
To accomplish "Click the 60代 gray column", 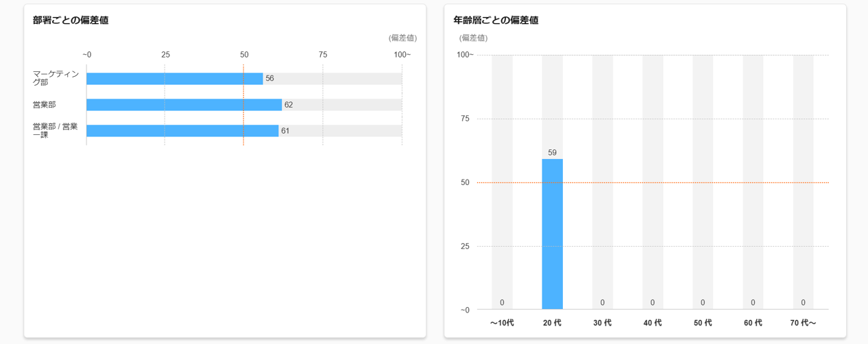I will pyautogui.click(x=753, y=182).
